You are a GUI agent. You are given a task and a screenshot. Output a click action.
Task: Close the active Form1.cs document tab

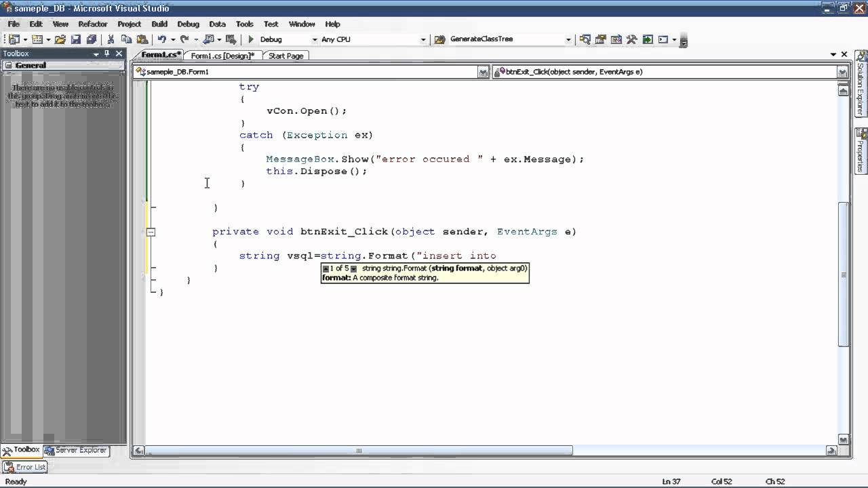click(844, 54)
